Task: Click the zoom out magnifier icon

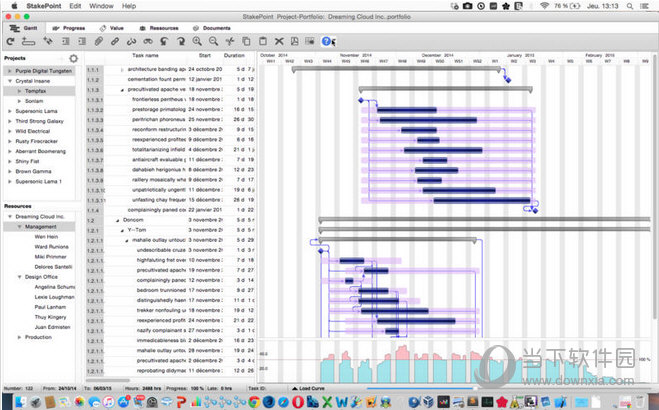Action: click(x=214, y=41)
